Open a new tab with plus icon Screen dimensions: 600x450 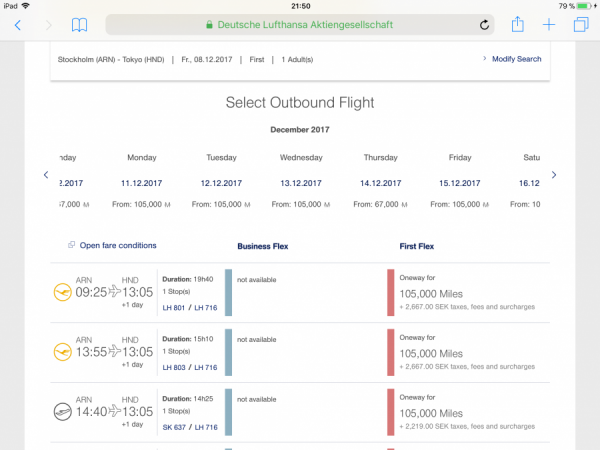point(549,25)
